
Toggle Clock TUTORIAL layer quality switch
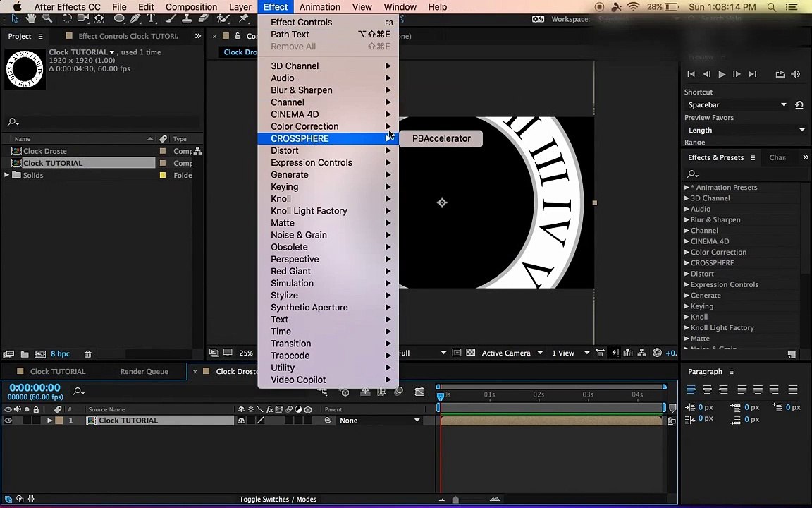(x=260, y=421)
